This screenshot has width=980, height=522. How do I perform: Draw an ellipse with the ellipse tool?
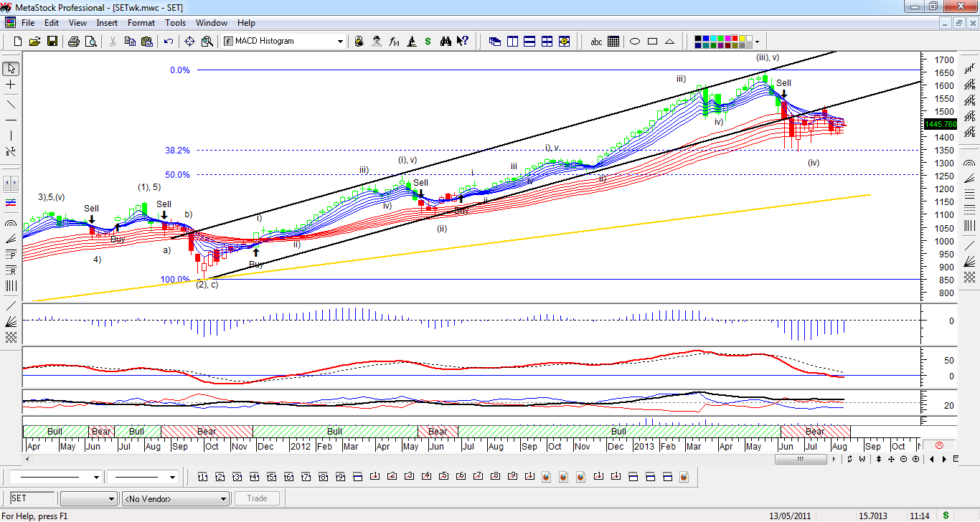(635, 42)
